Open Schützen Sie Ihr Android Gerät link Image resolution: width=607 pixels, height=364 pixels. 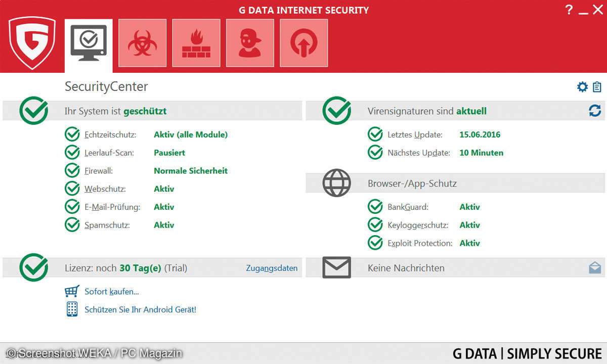click(x=140, y=309)
